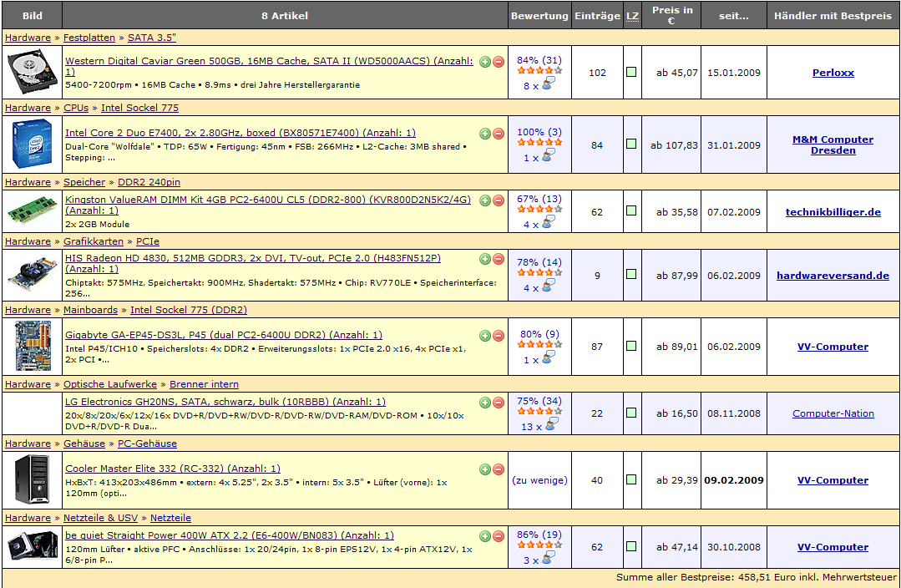Visit Computer-Nation dealer link
The image size is (901, 588).
click(833, 413)
